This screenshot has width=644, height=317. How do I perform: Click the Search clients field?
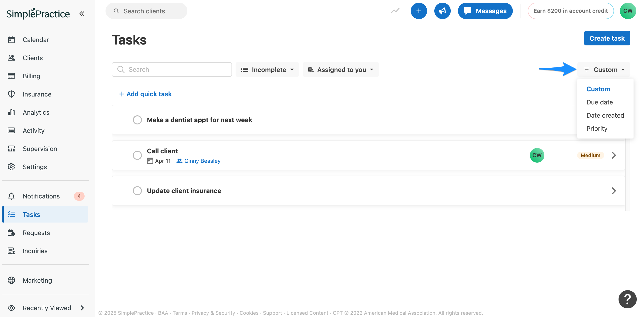pos(146,11)
